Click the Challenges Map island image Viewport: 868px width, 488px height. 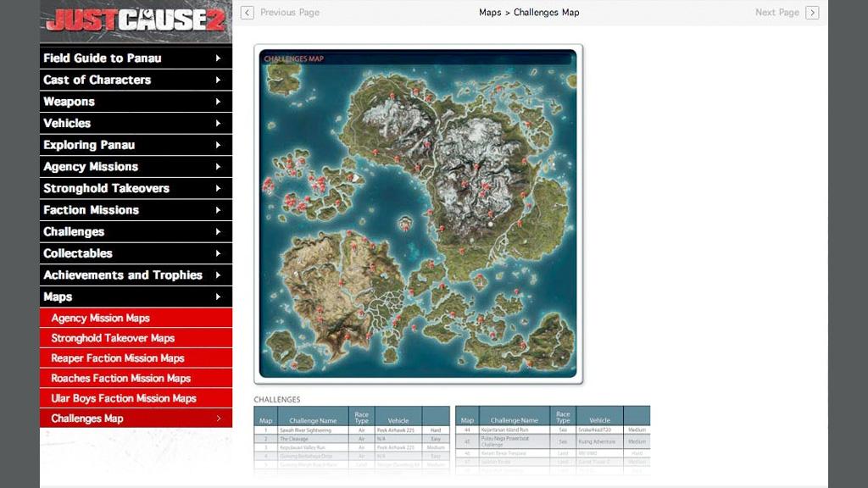(x=418, y=213)
